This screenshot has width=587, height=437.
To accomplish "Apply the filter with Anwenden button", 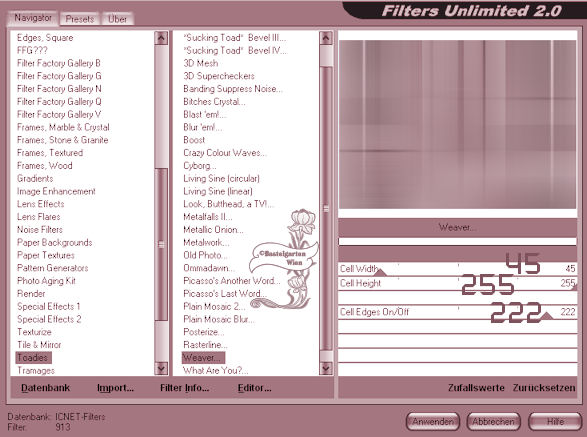I will pyautogui.click(x=433, y=422).
